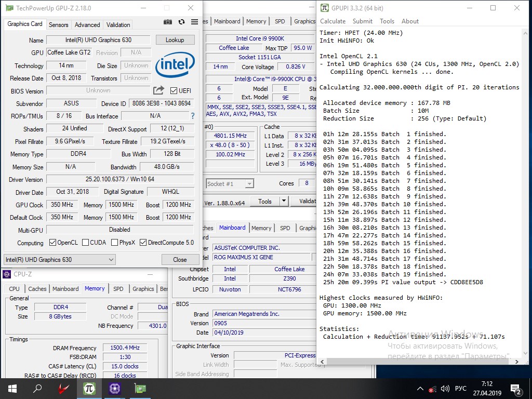532x399 pixels.
Task: Click the Device ID field in GPU-Z
Action: tap(162, 103)
